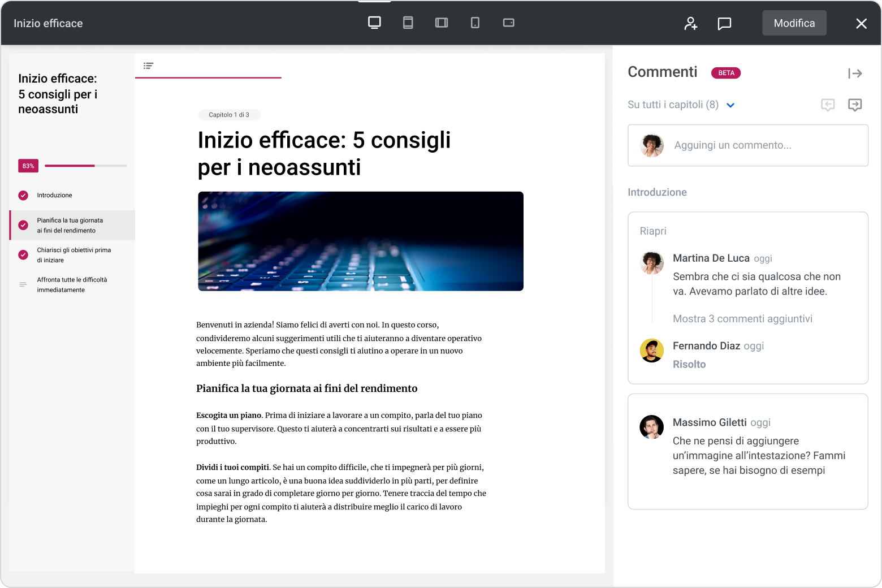
Task: Collapse the Commenti panel
Action: (x=856, y=73)
